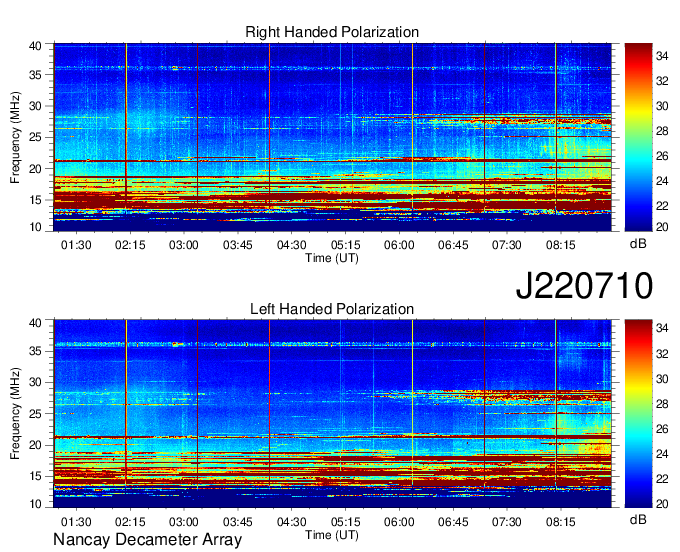Viewport: 680px width, 552px height.
Task: Click the 'Right Handed Polarization' plot title
Action: [x=332, y=32]
